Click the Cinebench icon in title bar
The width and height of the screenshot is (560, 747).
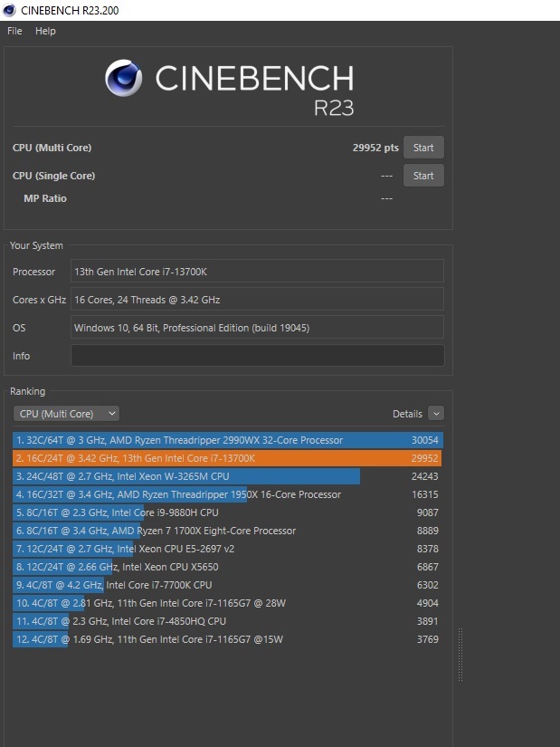(x=10, y=10)
